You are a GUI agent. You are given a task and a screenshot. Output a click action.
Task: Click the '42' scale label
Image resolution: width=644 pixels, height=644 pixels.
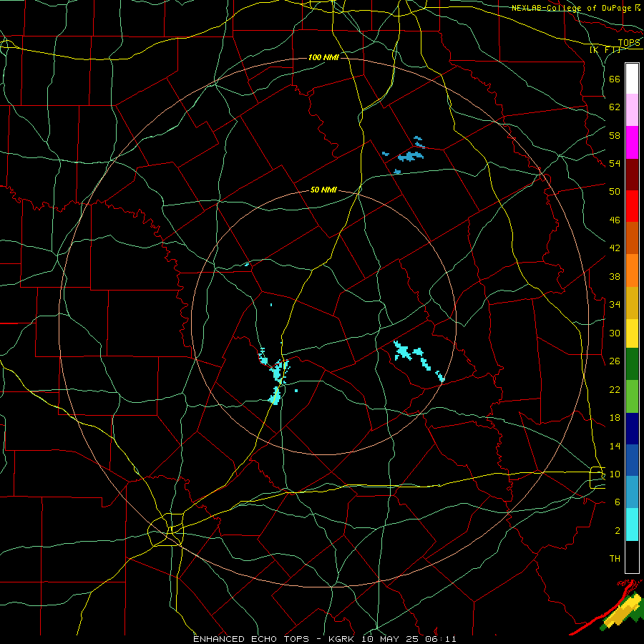click(x=615, y=248)
